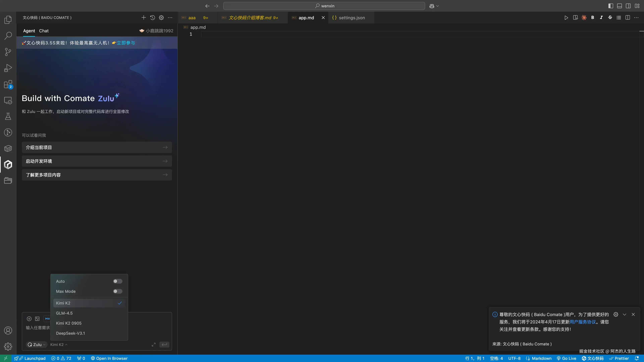Click the 立即参与 promotion link
The height and width of the screenshot is (362, 644).
click(x=126, y=43)
